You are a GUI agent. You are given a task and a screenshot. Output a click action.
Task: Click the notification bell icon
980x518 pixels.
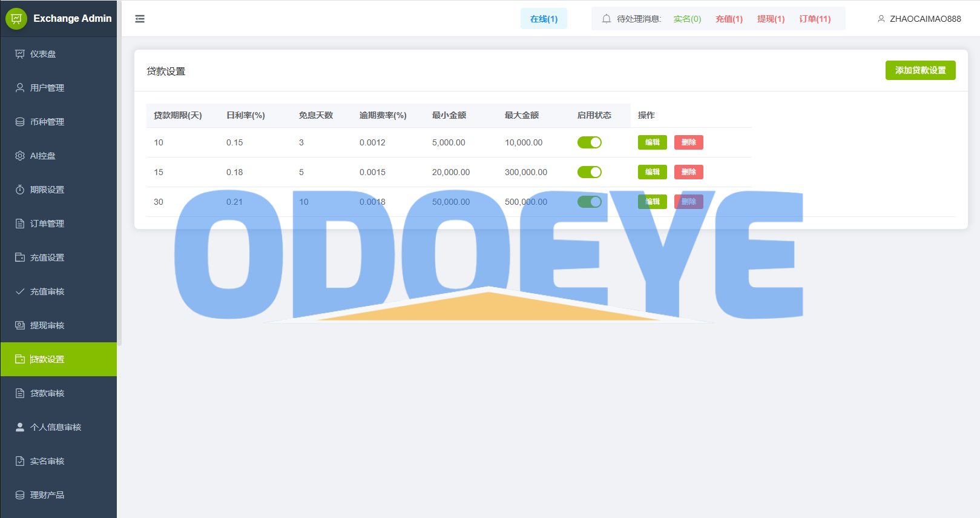coord(606,19)
